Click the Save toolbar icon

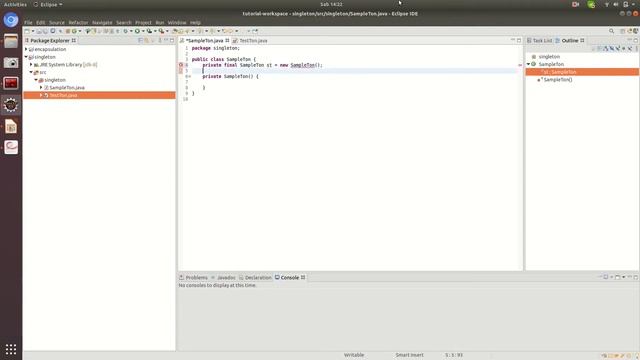[39, 31]
